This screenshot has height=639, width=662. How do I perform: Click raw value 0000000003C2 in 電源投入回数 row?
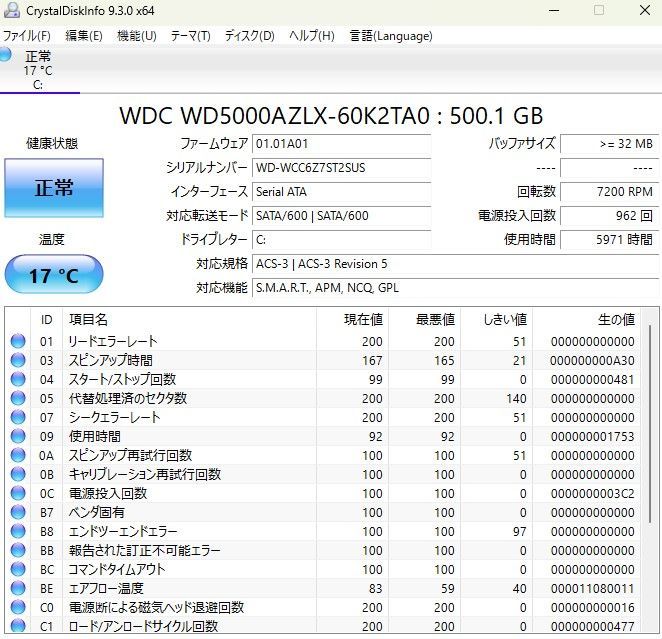592,493
